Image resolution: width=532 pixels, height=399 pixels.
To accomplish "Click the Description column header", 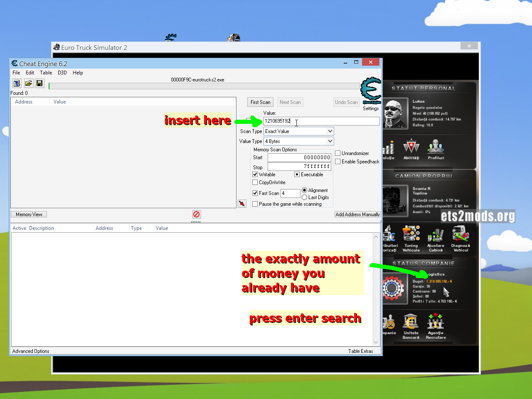I will coord(61,228).
